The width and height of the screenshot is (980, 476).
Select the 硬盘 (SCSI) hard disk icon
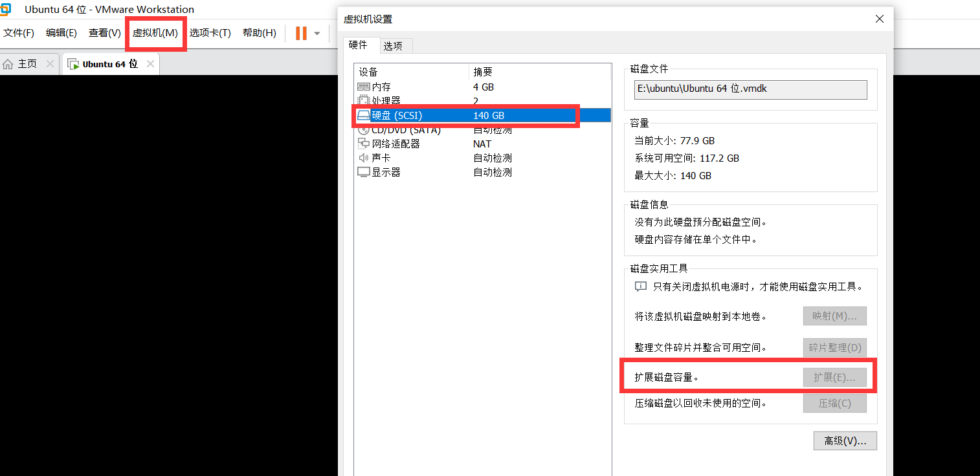point(364,115)
